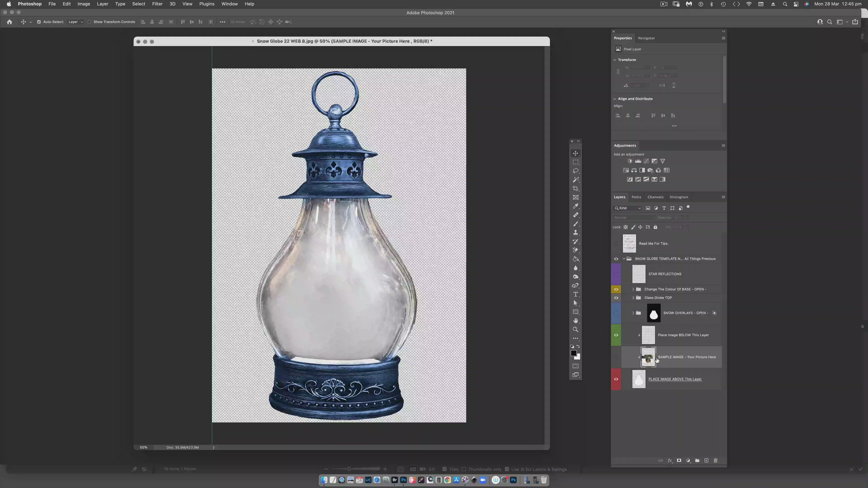Select the Lasso tool
Viewport: 868px width, 488px height.
pyautogui.click(x=576, y=171)
